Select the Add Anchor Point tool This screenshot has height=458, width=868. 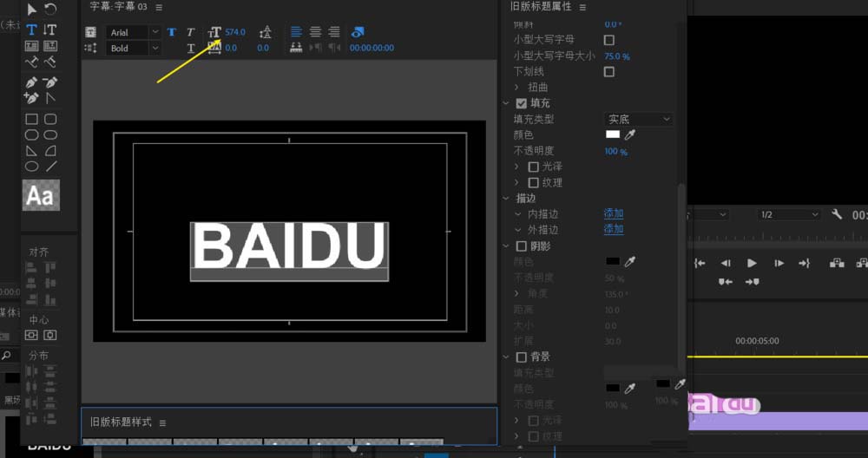tap(31, 99)
